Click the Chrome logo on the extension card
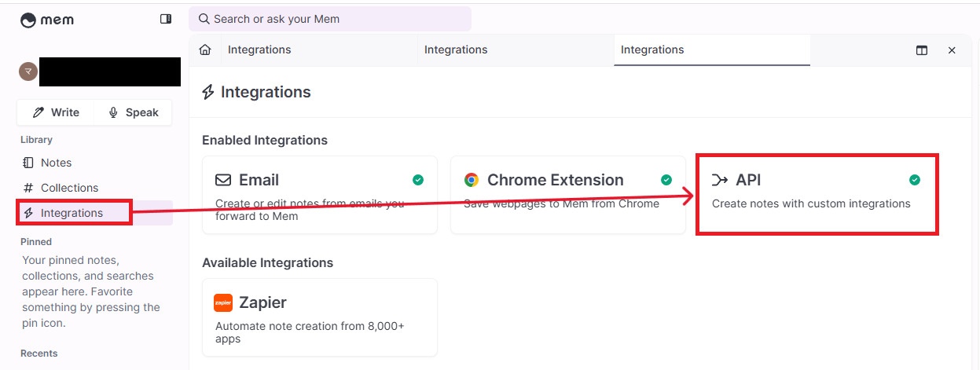980x370 pixels. pos(472,180)
